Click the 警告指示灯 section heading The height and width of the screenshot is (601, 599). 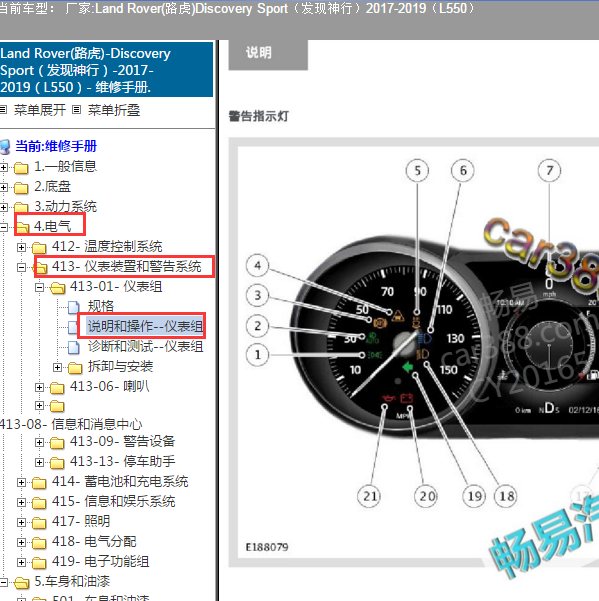click(259, 117)
